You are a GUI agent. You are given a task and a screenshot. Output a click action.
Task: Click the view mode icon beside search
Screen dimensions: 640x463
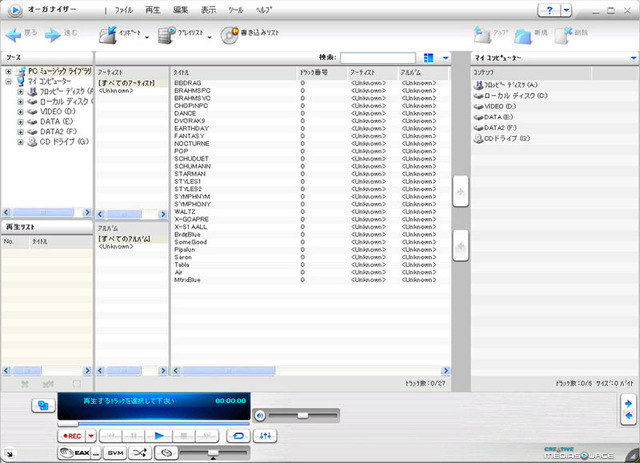(x=428, y=58)
